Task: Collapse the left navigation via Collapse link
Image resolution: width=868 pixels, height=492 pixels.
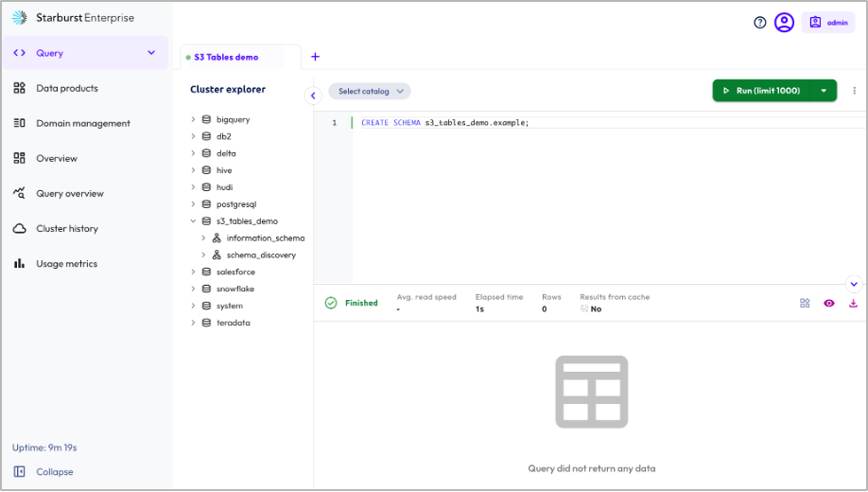Action: point(55,471)
